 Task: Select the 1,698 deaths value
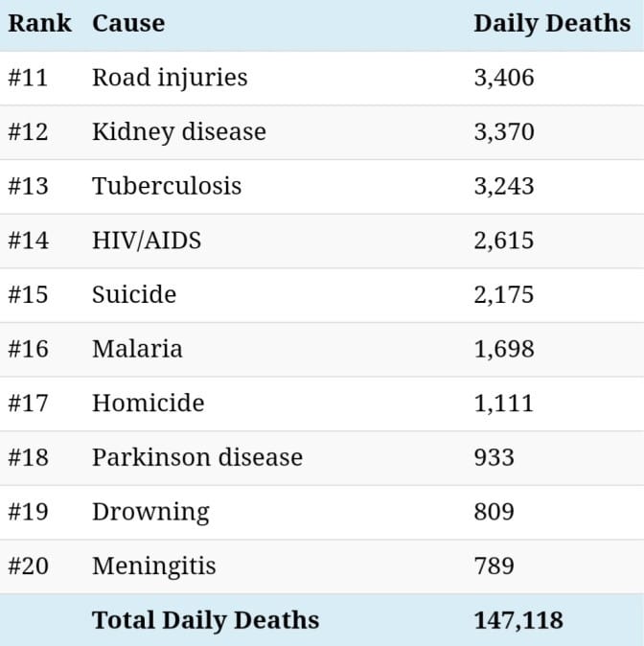tap(503, 349)
